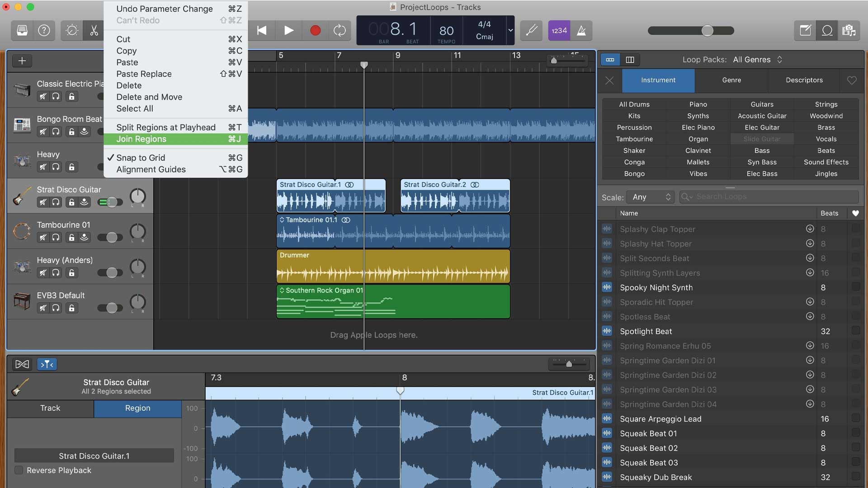Switch to the Genre tab in loop browser

[x=731, y=80]
